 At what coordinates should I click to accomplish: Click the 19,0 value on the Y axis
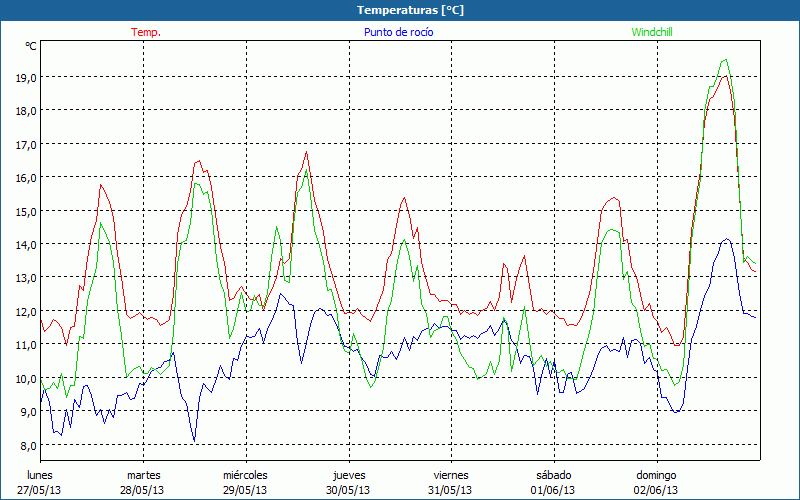point(25,77)
